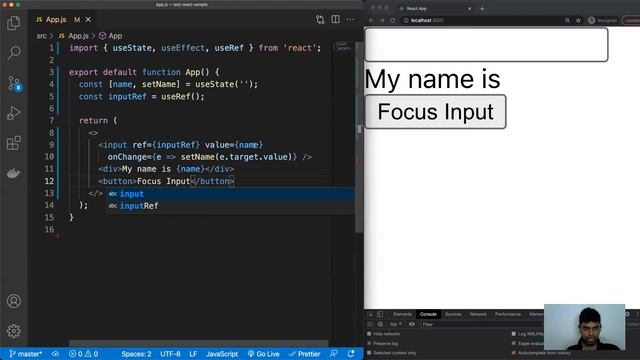Clear the DevTools console
This screenshot has height=360, width=640.
(380, 324)
